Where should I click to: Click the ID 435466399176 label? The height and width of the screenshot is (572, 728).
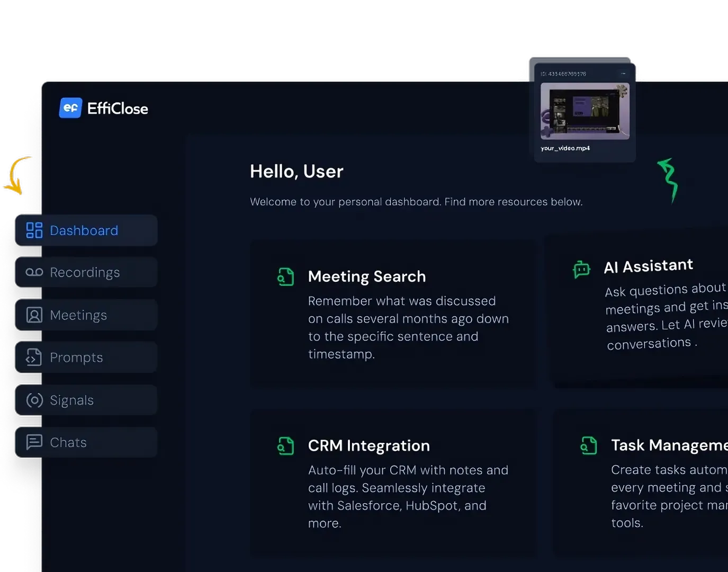564,73
